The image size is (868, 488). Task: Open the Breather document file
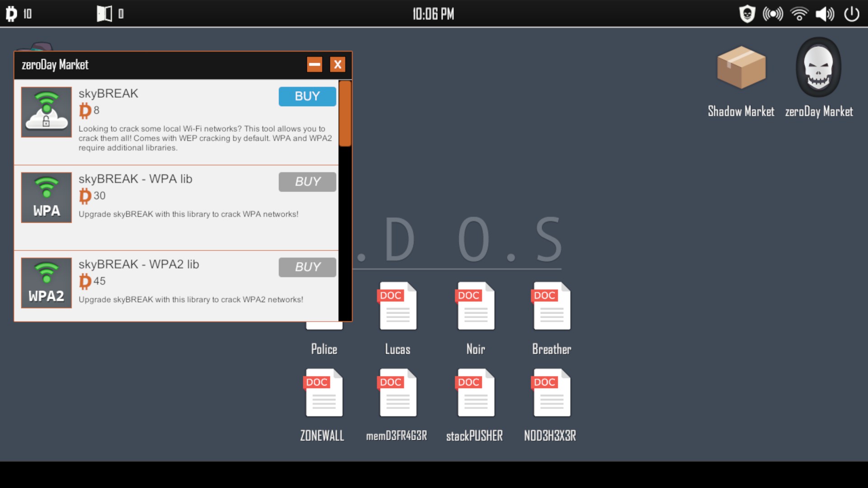tap(552, 306)
